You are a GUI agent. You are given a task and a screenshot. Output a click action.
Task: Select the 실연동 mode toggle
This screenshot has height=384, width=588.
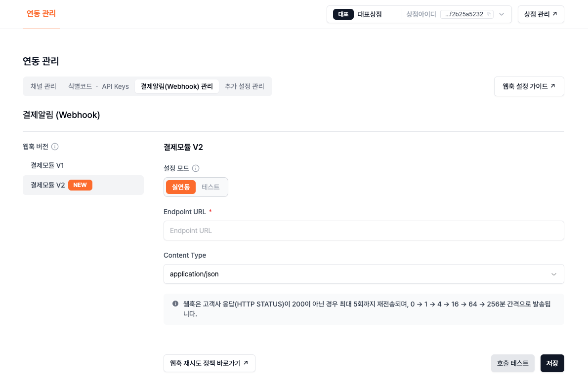point(181,187)
